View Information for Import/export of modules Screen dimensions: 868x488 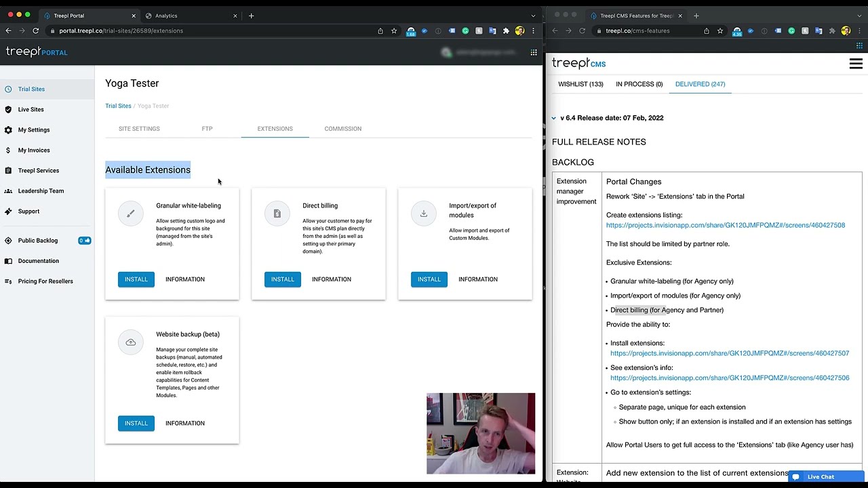point(478,279)
